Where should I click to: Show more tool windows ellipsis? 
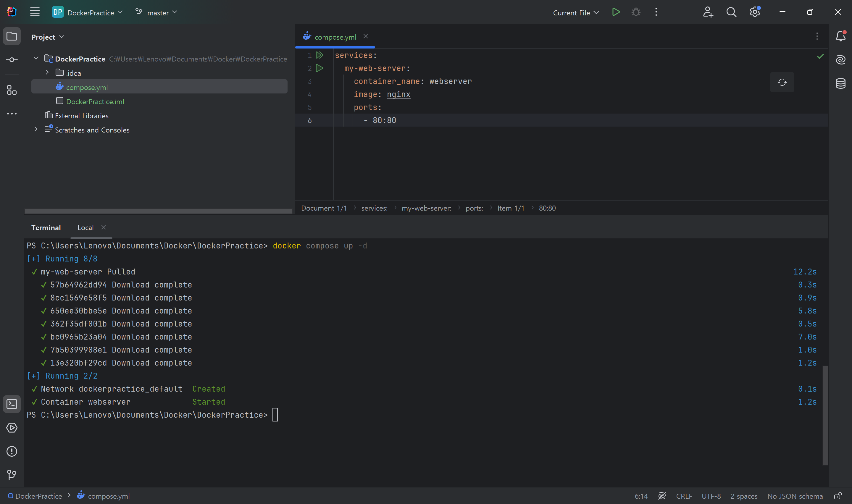point(12,114)
